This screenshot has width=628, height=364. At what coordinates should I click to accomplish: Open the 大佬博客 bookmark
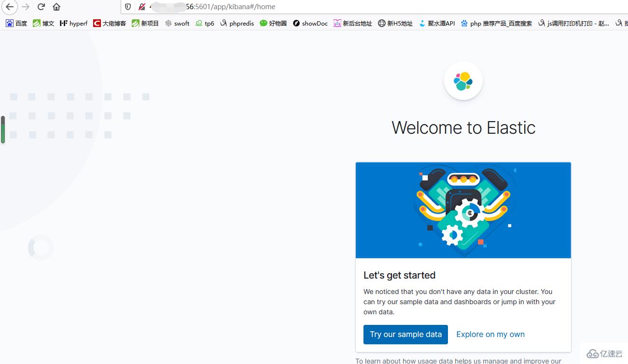point(110,23)
